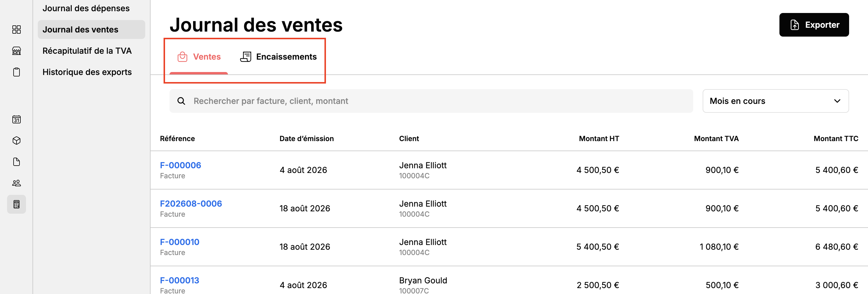Expand the Mois en cours period dropdown
This screenshot has height=294, width=868.
pos(775,101)
